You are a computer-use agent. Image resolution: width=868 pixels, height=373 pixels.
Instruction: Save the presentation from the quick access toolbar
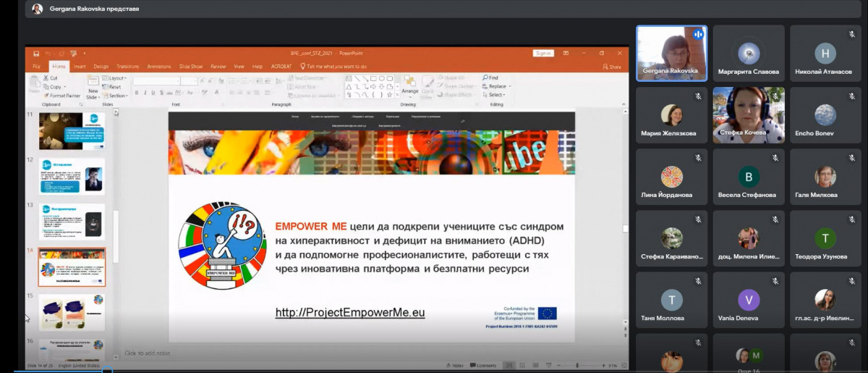point(36,53)
